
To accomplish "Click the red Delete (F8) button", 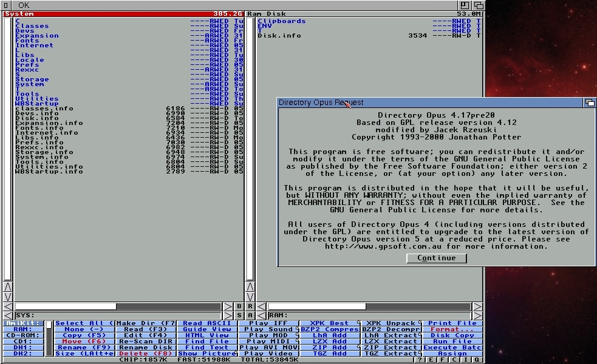I will click(146, 354).
